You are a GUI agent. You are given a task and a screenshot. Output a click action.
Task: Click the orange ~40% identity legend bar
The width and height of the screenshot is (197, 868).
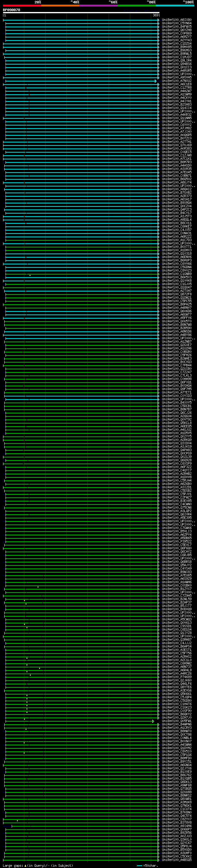[60, 6]
